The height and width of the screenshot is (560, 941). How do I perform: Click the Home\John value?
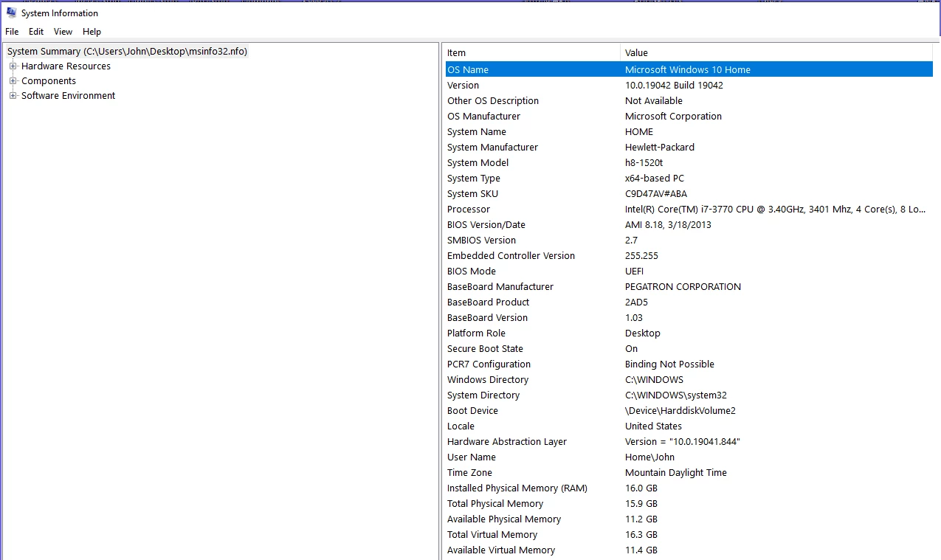click(649, 457)
